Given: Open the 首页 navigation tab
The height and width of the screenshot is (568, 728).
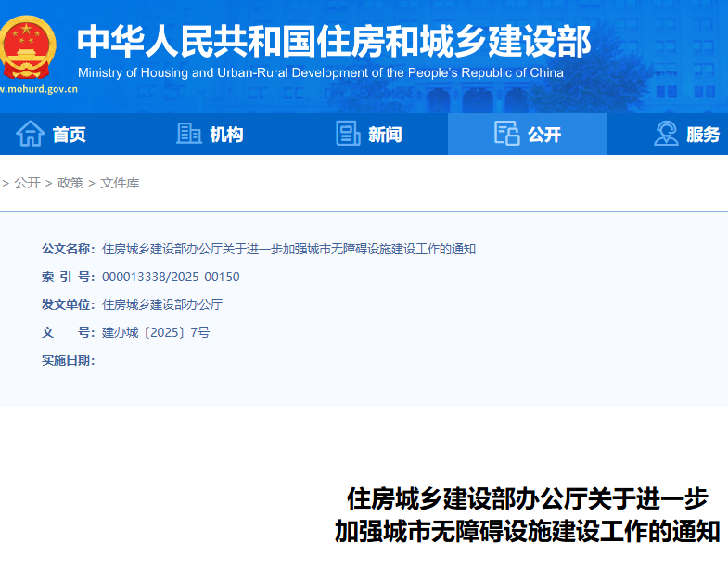Looking at the screenshot, I should [x=51, y=134].
